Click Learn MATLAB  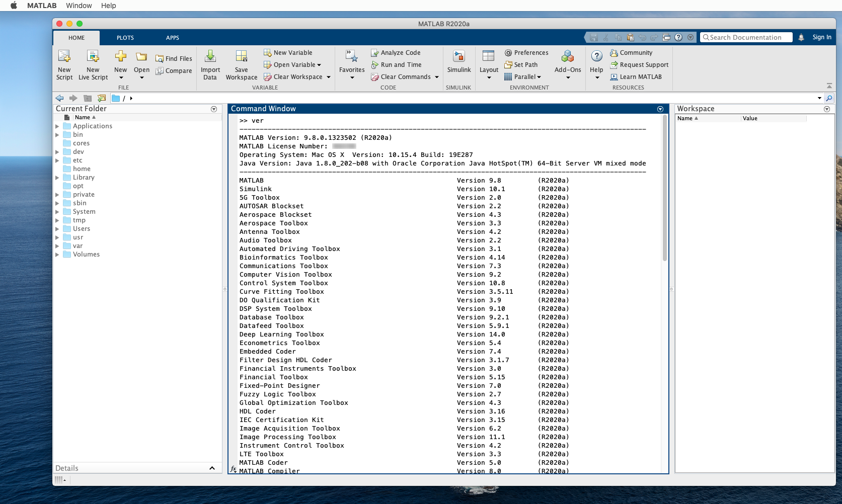(636, 77)
